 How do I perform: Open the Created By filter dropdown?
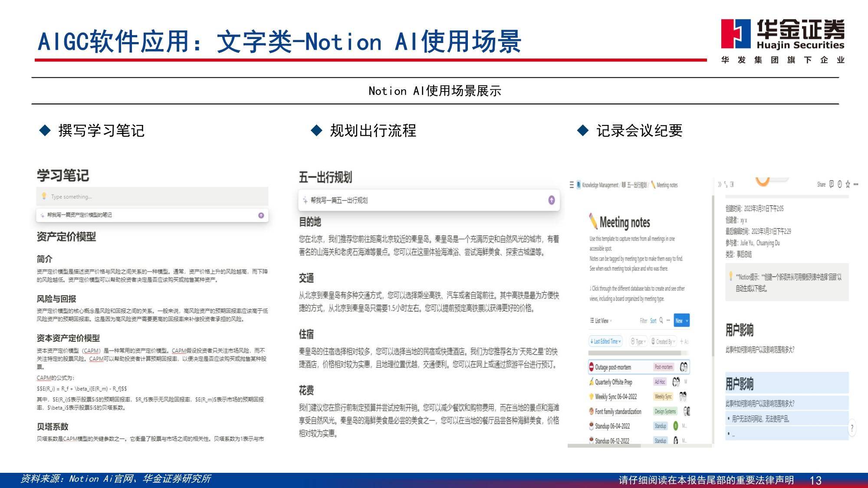click(x=663, y=341)
